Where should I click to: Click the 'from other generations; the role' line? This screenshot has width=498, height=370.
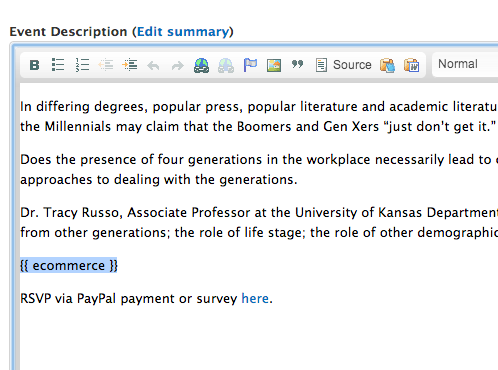[259, 233]
